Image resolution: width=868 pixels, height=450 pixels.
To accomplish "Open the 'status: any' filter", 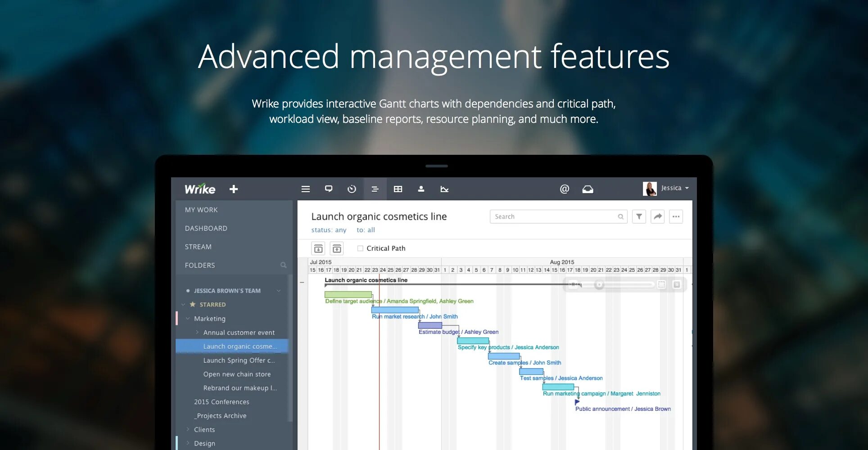I will pos(329,230).
